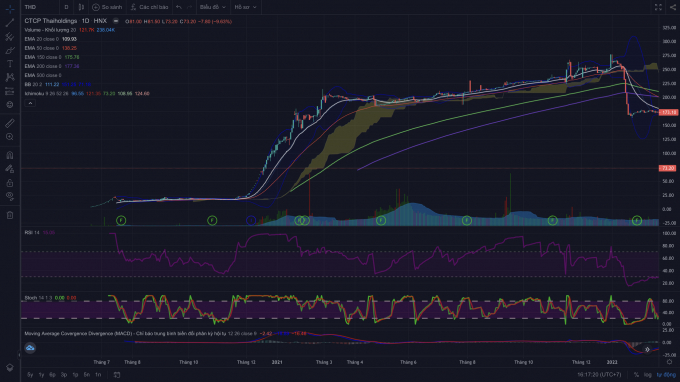This screenshot has height=382, width=680.
Task: Open the candlestick chart style icon
Action: pyautogui.click(x=81, y=7)
